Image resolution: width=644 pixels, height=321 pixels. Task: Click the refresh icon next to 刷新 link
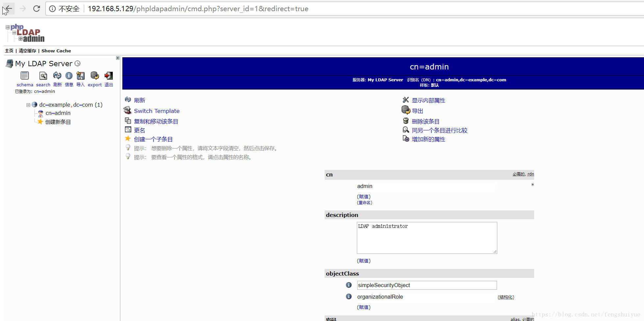[x=128, y=100]
